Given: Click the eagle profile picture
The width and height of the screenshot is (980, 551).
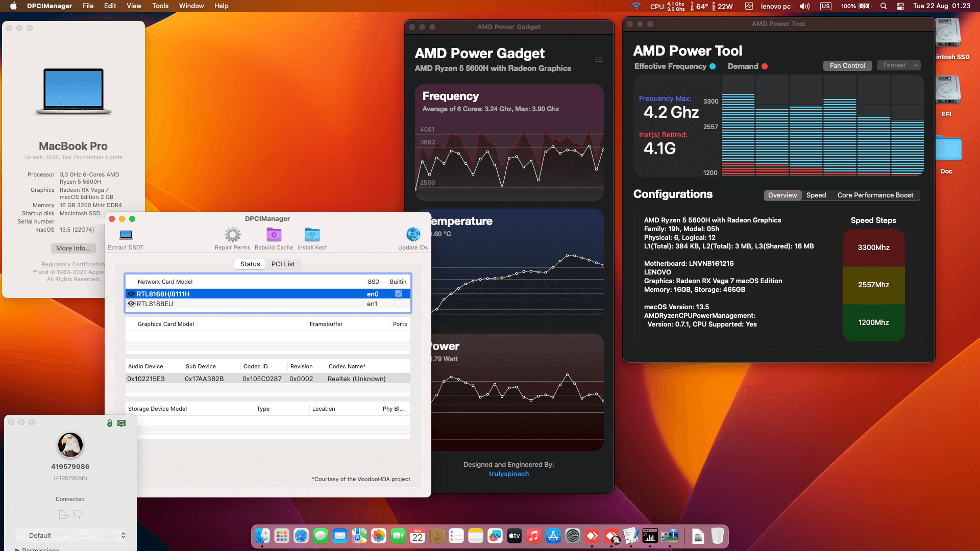Looking at the screenshot, I should (70, 445).
